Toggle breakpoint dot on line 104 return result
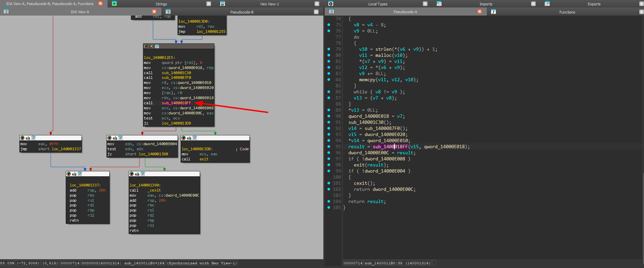The height and width of the screenshot is (268, 644). pyautogui.click(x=329, y=201)
